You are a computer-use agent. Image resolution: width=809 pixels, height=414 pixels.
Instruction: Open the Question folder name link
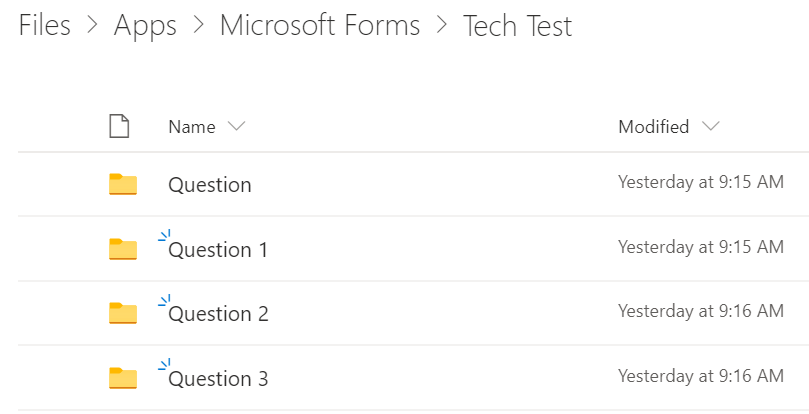[x=209, y=185]
